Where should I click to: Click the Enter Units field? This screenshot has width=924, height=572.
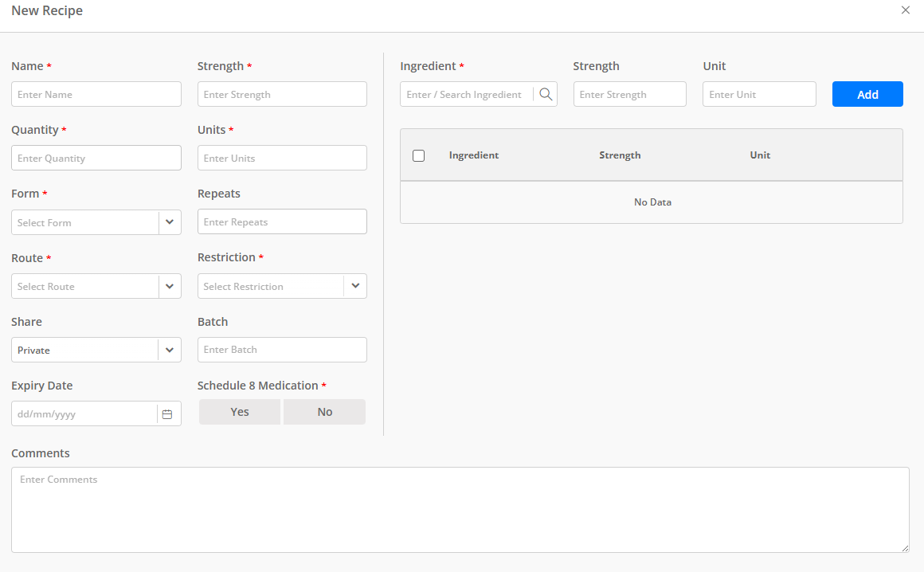point(282,158)
